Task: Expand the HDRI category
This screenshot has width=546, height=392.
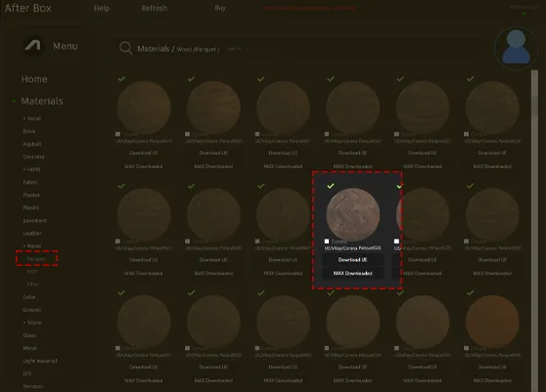Action: click(x=31, y=169)
